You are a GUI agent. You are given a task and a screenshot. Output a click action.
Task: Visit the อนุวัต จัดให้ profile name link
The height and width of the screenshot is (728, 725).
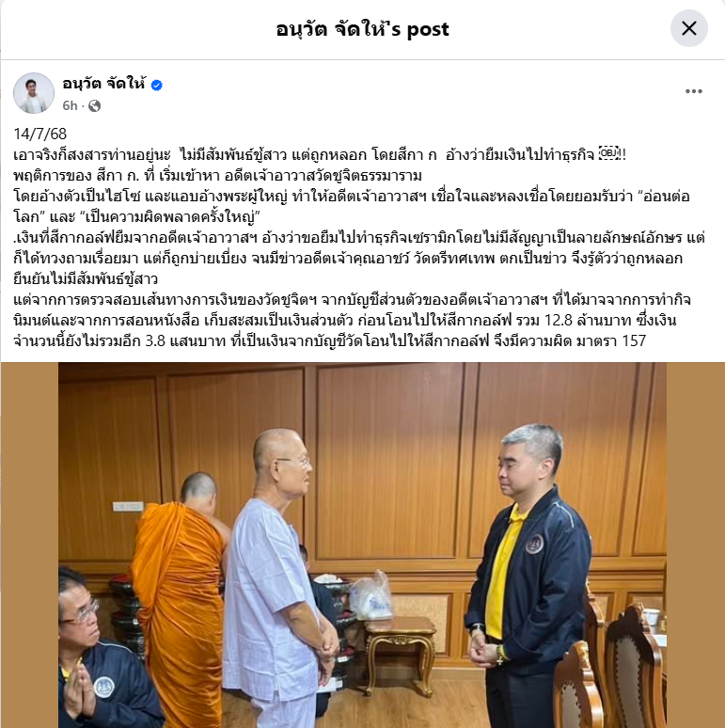104,84
